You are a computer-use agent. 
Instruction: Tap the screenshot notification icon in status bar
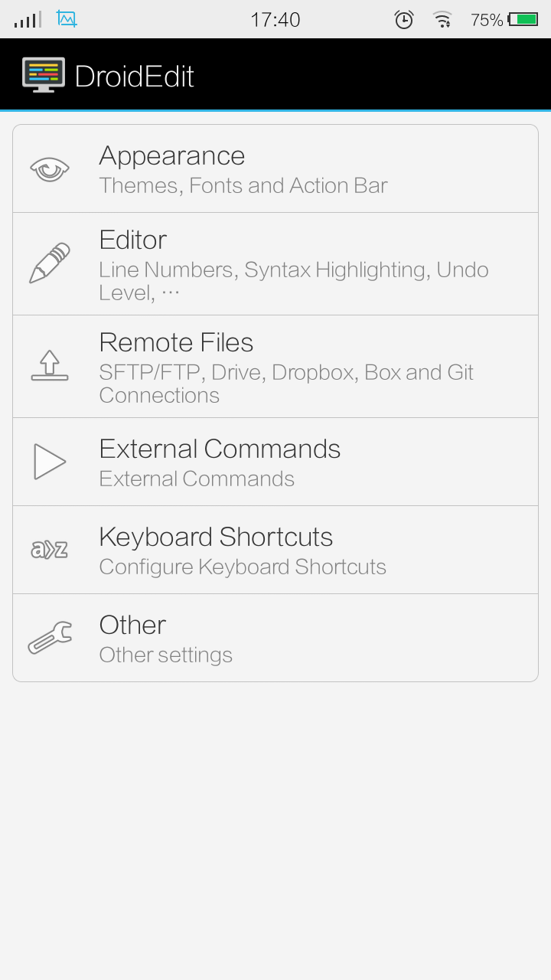67,19
